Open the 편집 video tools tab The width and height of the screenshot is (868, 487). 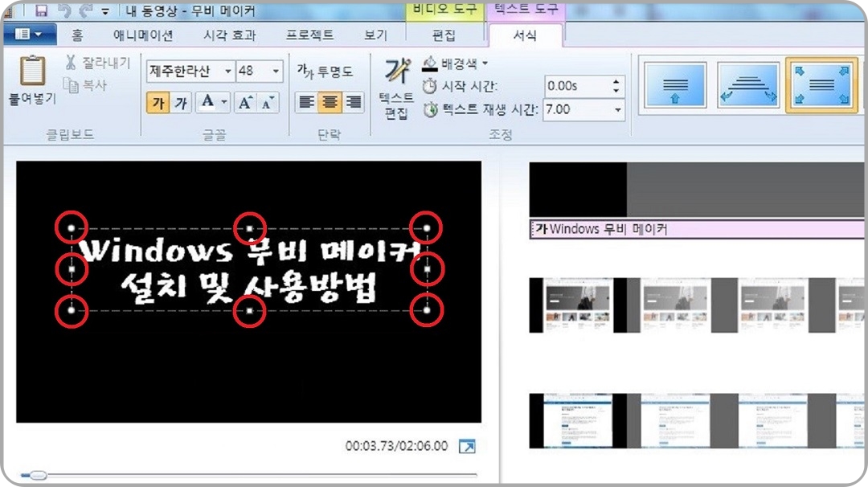(444, 35)
